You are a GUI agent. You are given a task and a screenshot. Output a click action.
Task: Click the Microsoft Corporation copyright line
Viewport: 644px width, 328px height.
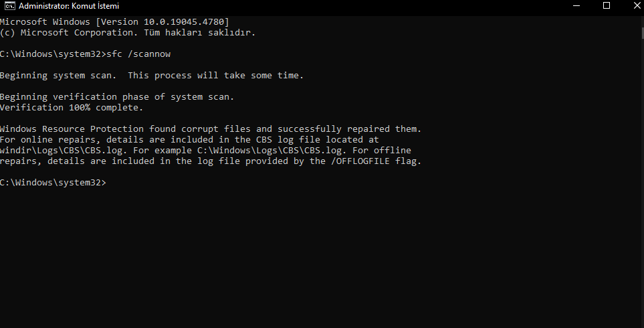point(128,33)
